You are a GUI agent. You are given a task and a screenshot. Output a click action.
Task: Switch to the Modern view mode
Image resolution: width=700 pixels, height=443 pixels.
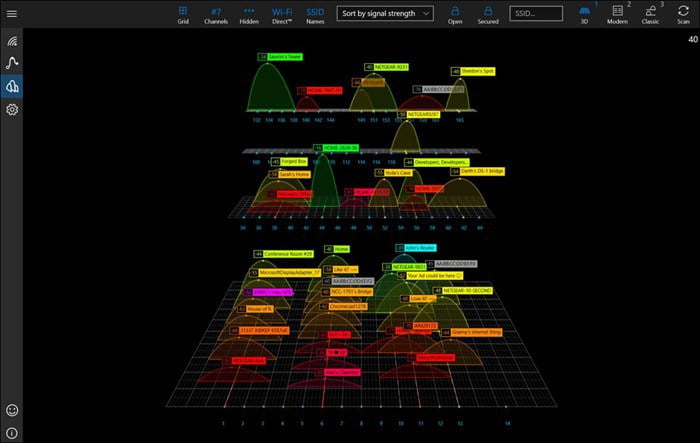pos(617,15)
